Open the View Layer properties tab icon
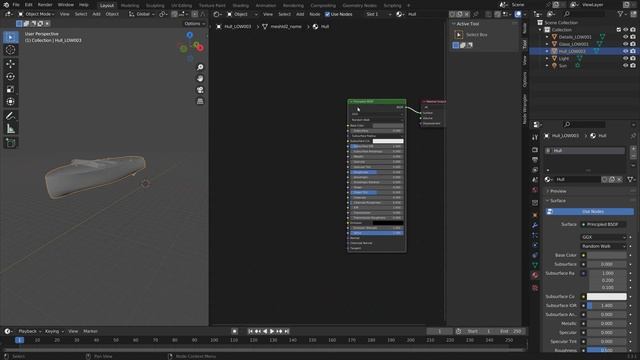 [535, 169]
